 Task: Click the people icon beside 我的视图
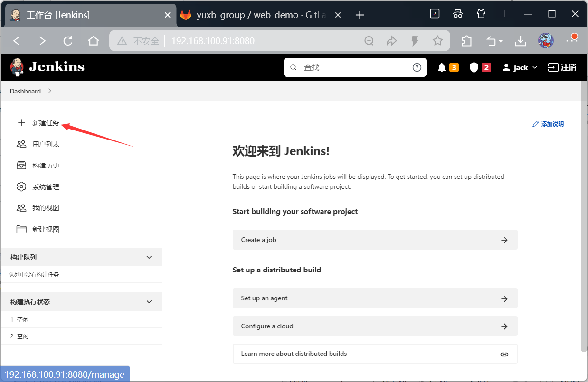(x=21, y=208)
